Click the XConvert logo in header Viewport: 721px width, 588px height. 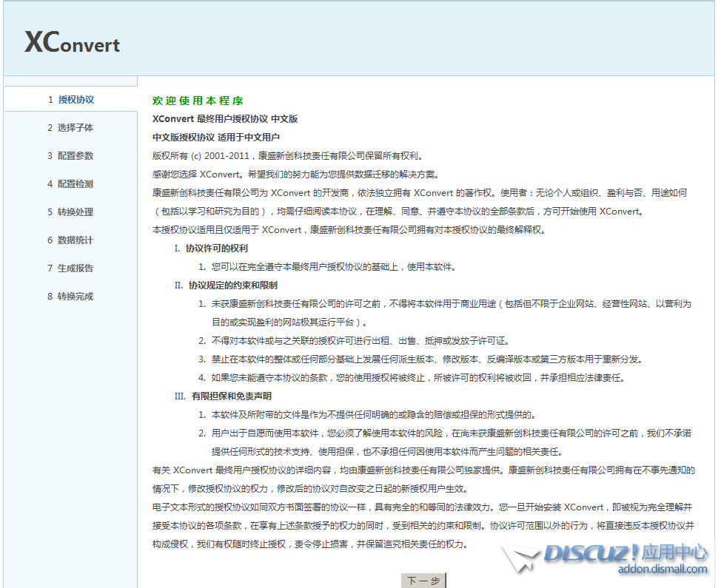(73, 42)
